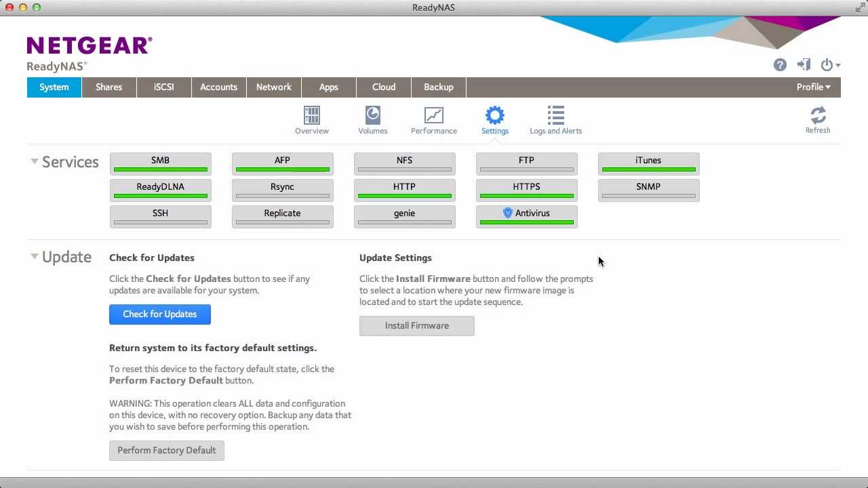Select the Settings gear icon
Screen dimensions: 868x488
pyautogui.click(x=495, y=115)
